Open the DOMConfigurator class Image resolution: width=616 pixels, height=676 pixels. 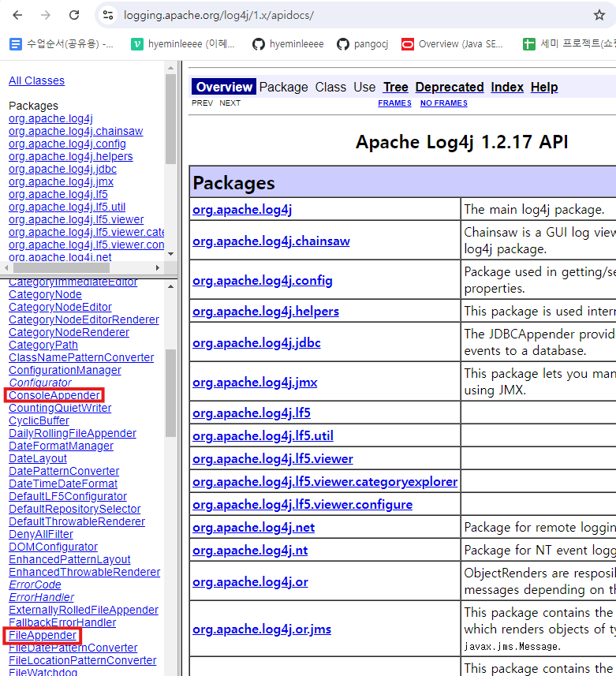click(x=53, y=547)
